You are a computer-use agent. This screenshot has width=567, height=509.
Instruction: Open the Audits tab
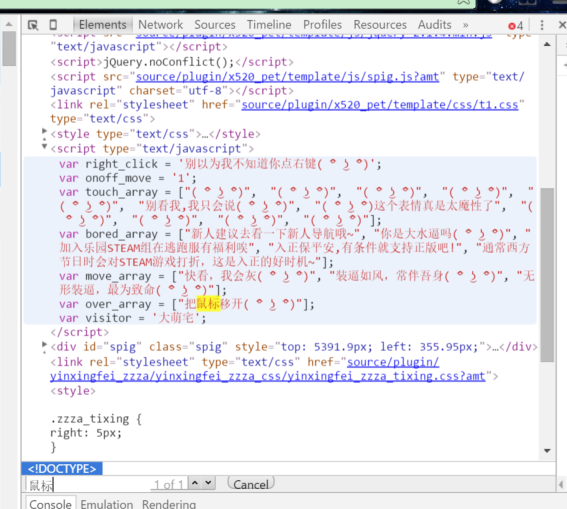435,25
